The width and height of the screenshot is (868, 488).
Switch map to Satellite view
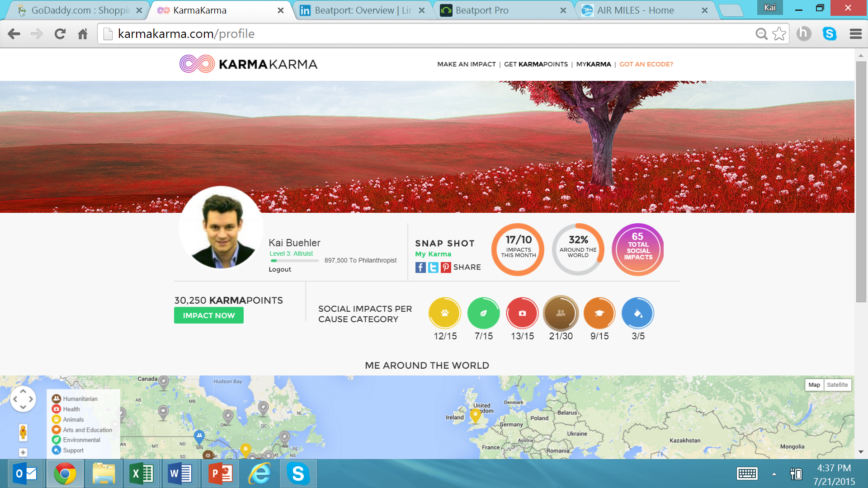(x=837, y=385)
